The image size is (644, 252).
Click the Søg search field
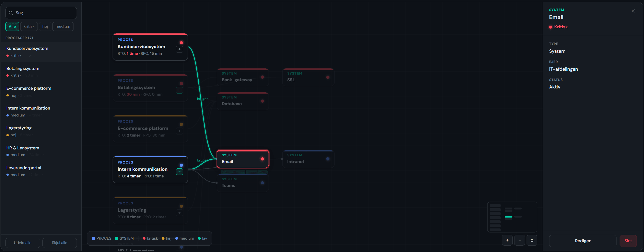coord(44,13)
